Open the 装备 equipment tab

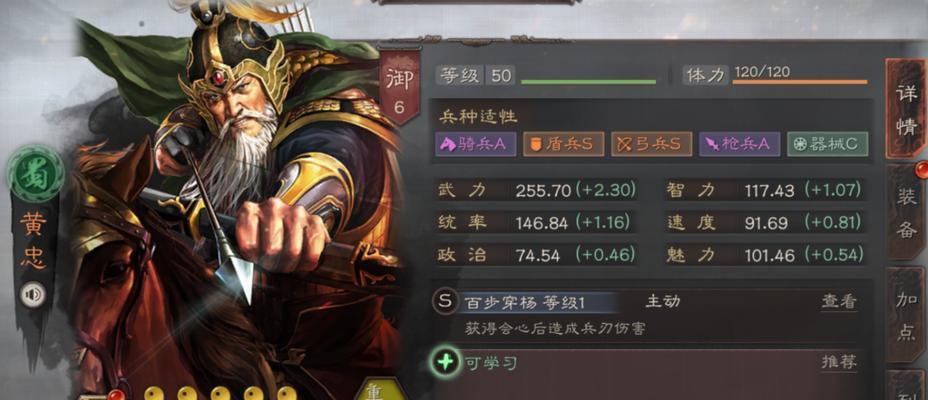pyautogui.click(x=906, y=213)
